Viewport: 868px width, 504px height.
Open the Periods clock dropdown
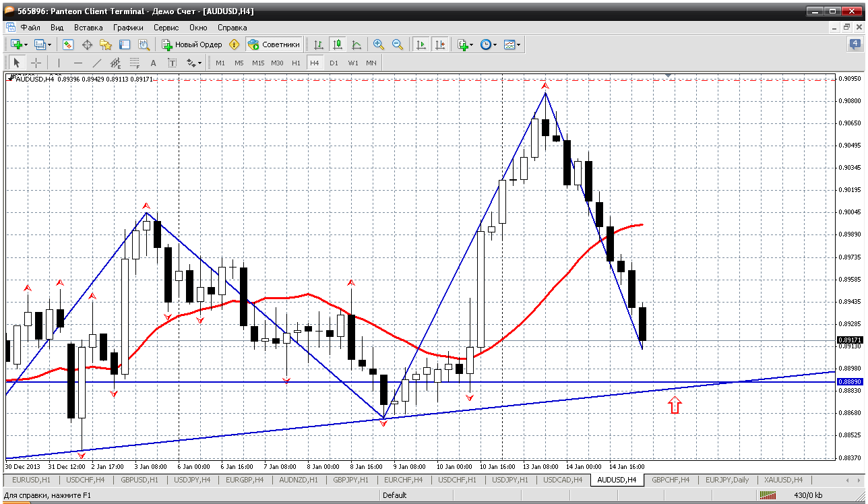click(489, 44)
